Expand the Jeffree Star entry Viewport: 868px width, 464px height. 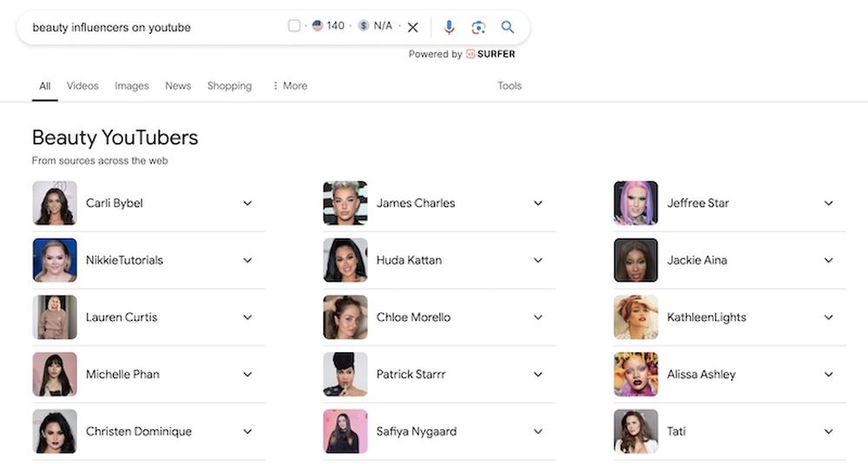[x=829, y=203]
